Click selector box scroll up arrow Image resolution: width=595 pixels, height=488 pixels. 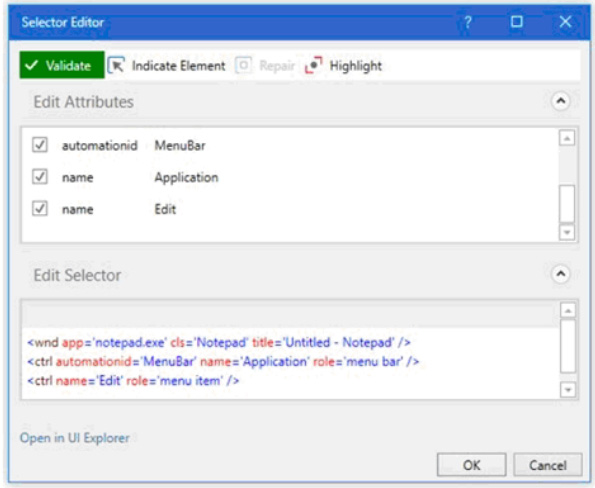568,311
